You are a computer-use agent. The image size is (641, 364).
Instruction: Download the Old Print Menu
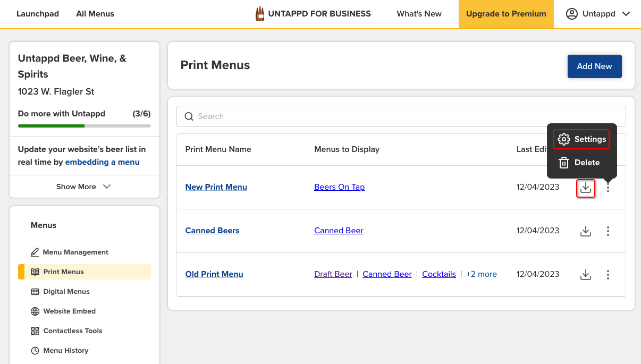(x=586, y=275)
